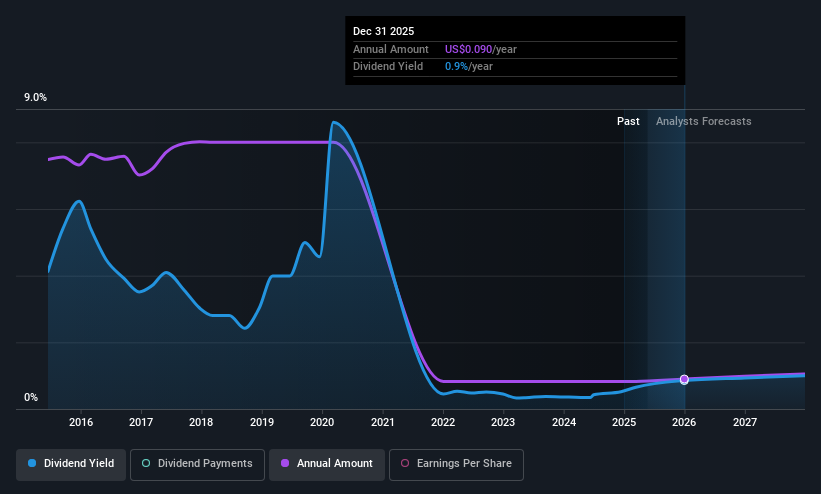Screen dimensions: 821x494
Task: Click the Past region label
Action: click(x=628, y=122)
